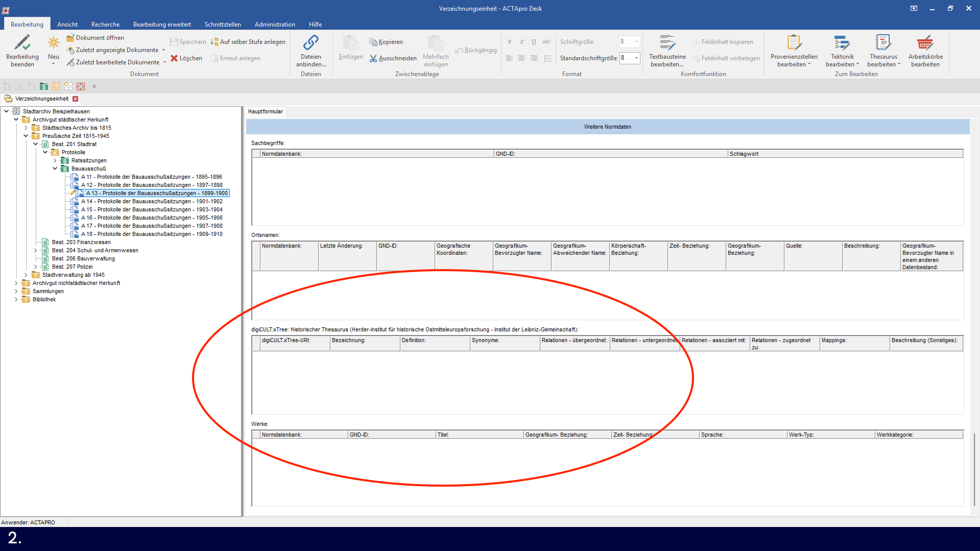This screenshot has height=551, width=980.
Task: Click Speichern to save the record
Action: 188,42
